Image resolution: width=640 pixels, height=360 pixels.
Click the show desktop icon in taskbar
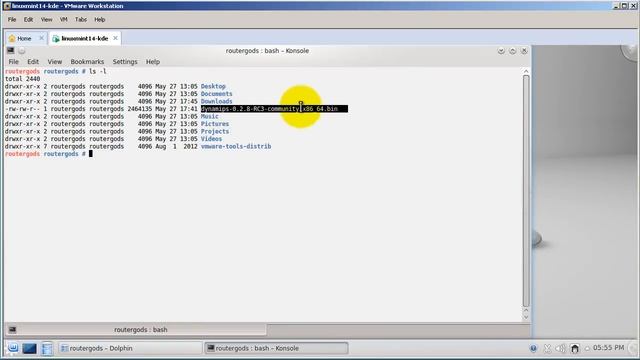click(29, 348)
